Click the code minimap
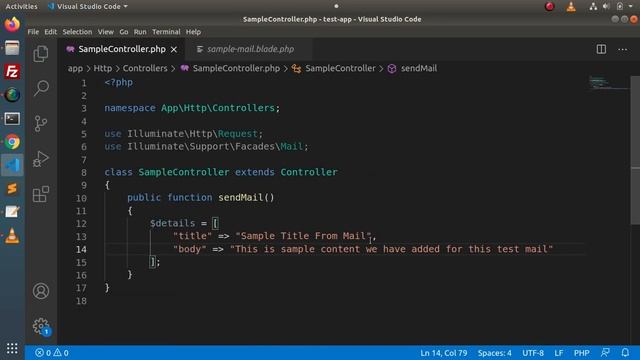Image resolution: width=640 pixels, height=360 pixels. tap(608, 83)
